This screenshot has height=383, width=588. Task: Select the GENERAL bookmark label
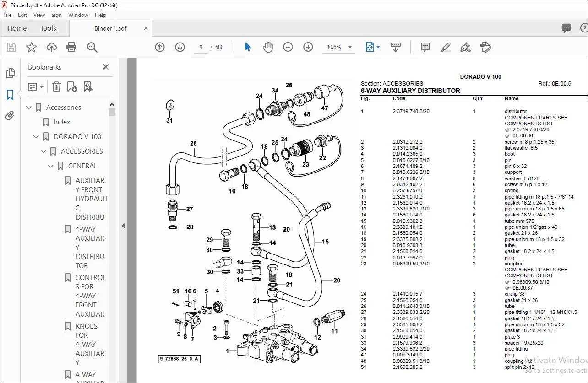(x=82, y=166)
